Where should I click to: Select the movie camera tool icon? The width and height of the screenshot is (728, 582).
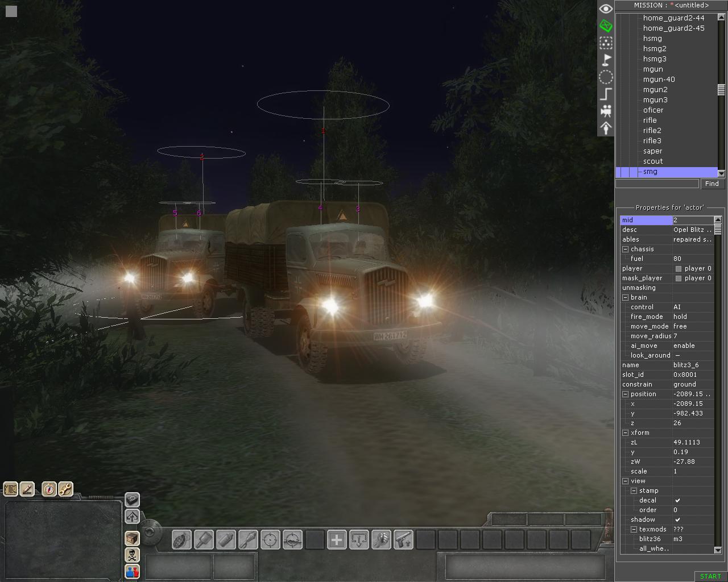click(x=606, y=111)
